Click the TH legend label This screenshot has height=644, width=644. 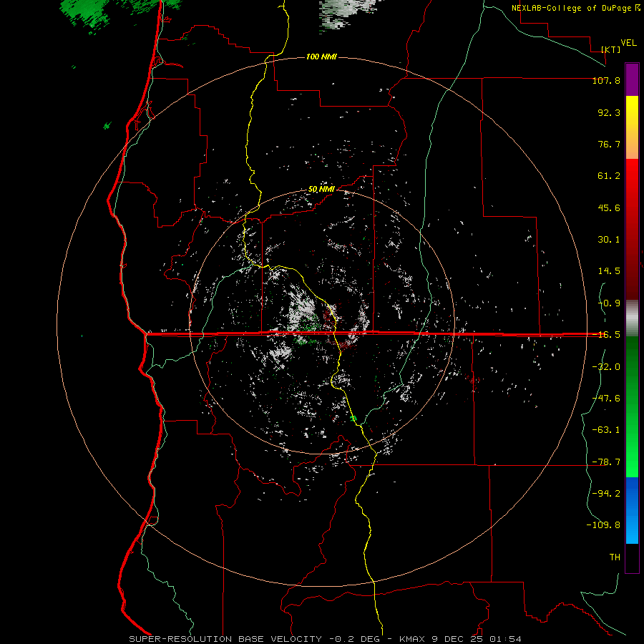[615, 557]
